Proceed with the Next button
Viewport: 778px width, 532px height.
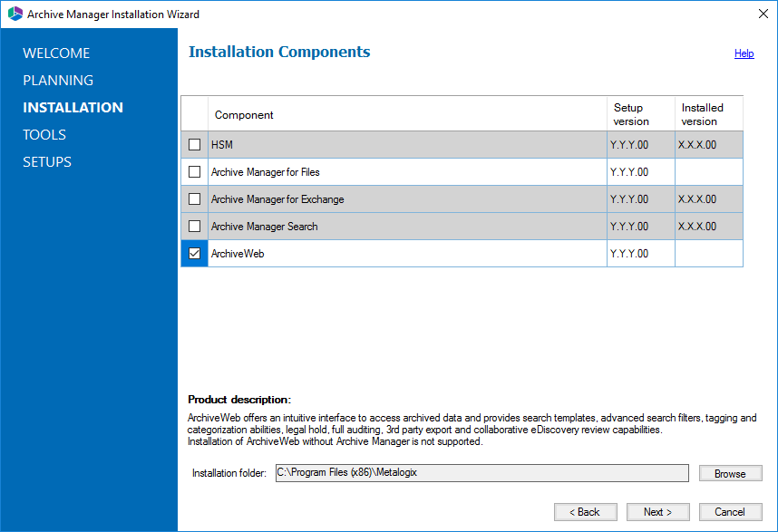(657, 512)
